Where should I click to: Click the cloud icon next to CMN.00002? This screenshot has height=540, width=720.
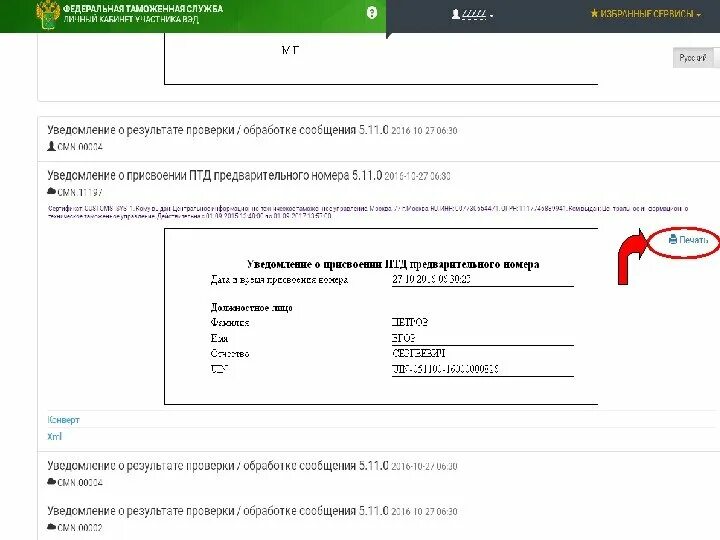coord(51,527)
